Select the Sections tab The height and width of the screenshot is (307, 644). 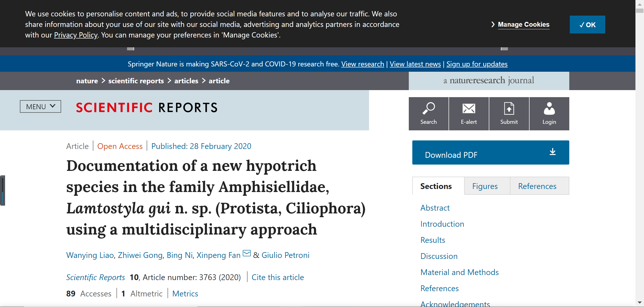point(436,186)
